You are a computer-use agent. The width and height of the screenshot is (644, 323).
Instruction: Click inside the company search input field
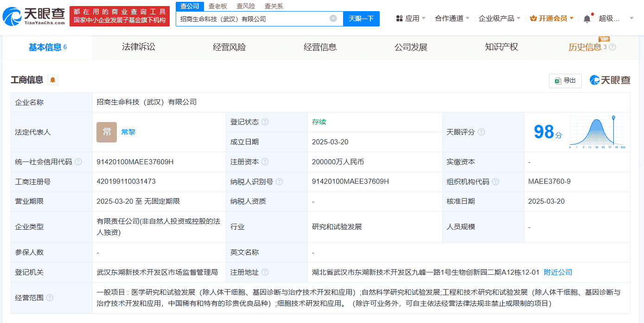tap(255, 19)
